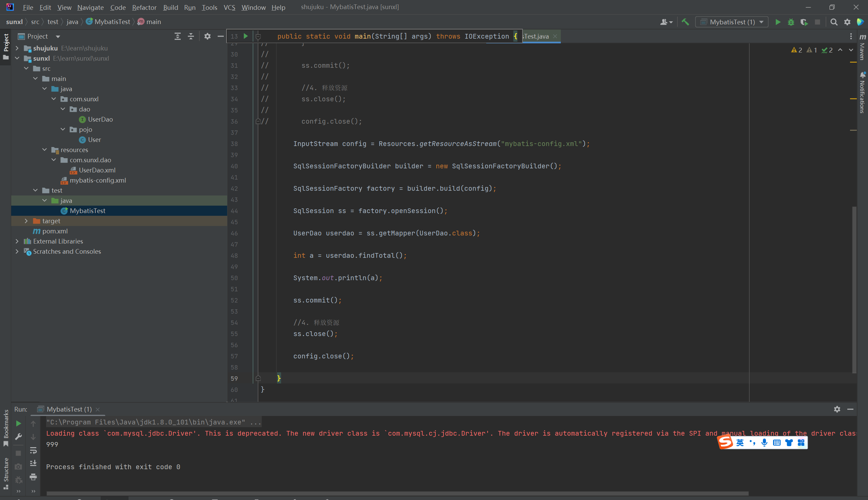This screenshot has width=868, height=500.
Task: Expand the shujuku project node
Action: point(17,48)
